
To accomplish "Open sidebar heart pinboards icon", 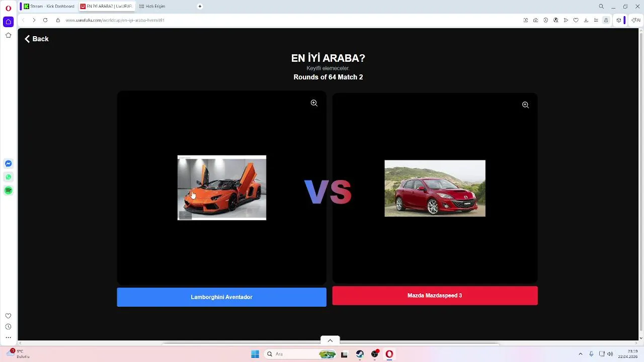I will click(8, 316).
